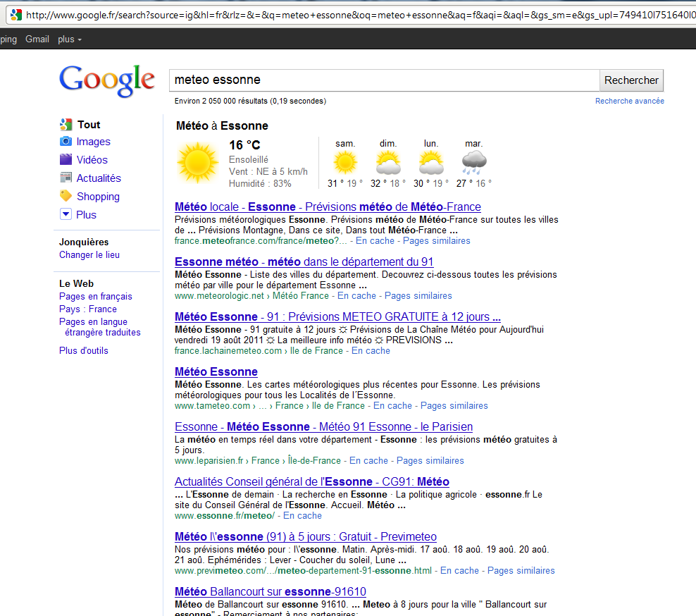Open Images search category
Image resolution: width=696 pixels, height=616 pixels.
tap(93, 142)
